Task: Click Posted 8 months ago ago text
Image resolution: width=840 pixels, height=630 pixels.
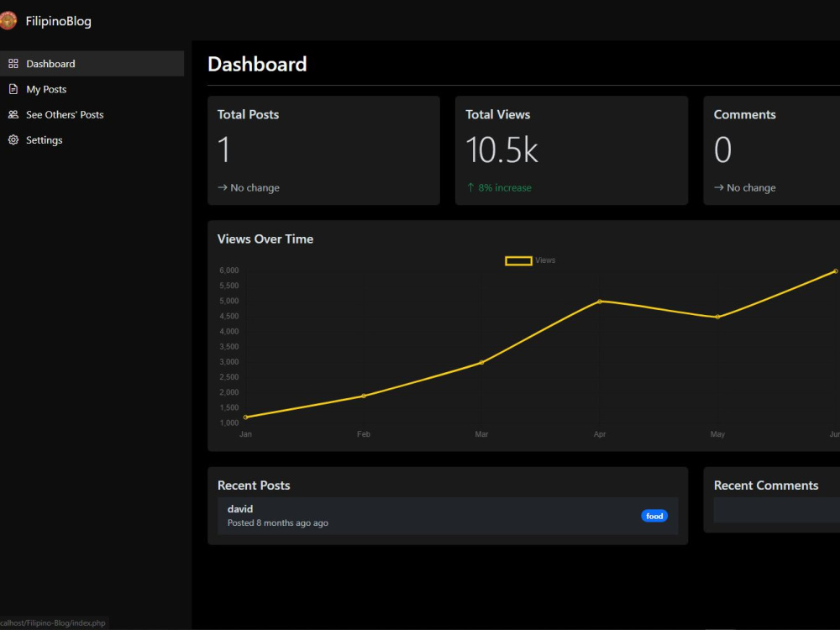Action: pos(278,522)
